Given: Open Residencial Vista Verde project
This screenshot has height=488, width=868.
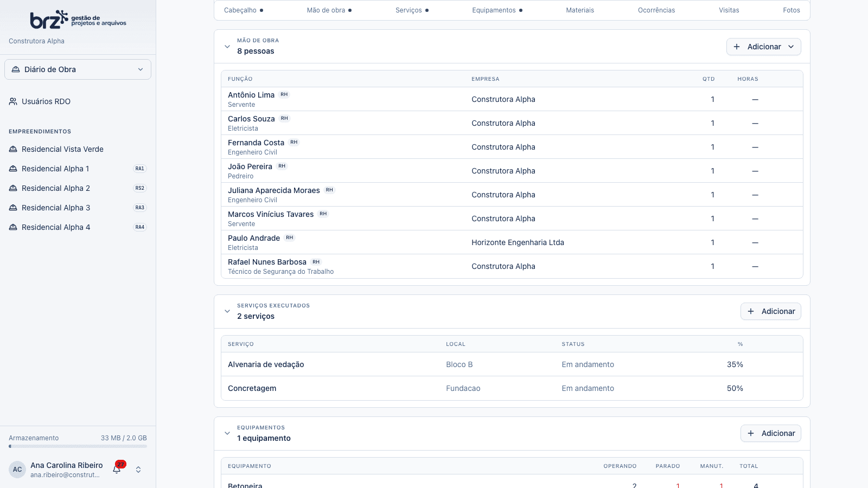Looking at the screenshot, I should 78,149.
